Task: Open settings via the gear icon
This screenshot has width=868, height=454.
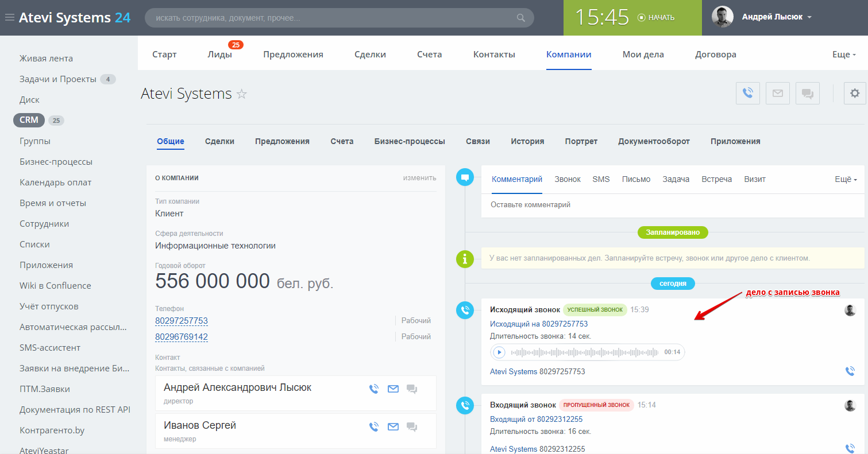Action: coord(855,93)
